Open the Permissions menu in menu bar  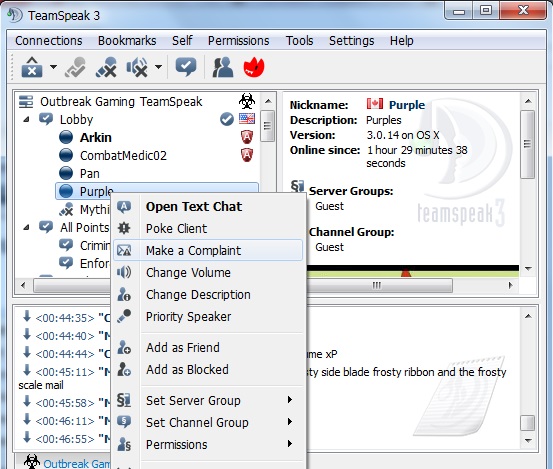click(238, 41)
